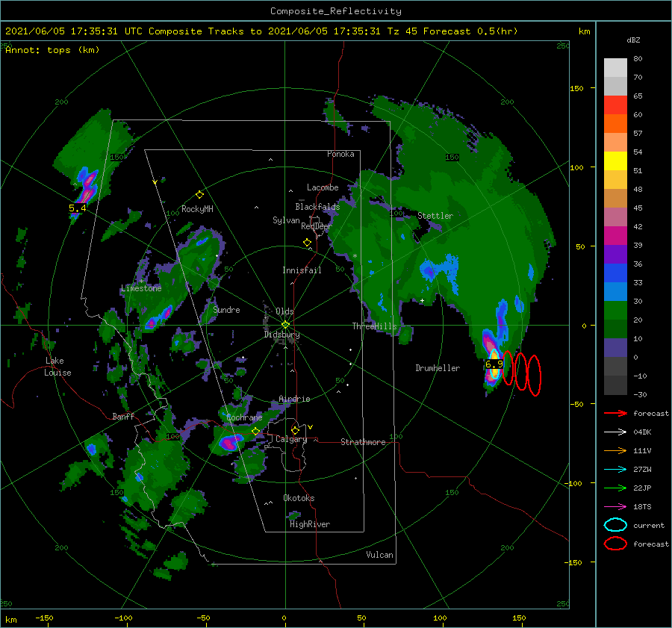Click the Stettler city label
Viewport: 672px width, 628px height.
(435, 216)
